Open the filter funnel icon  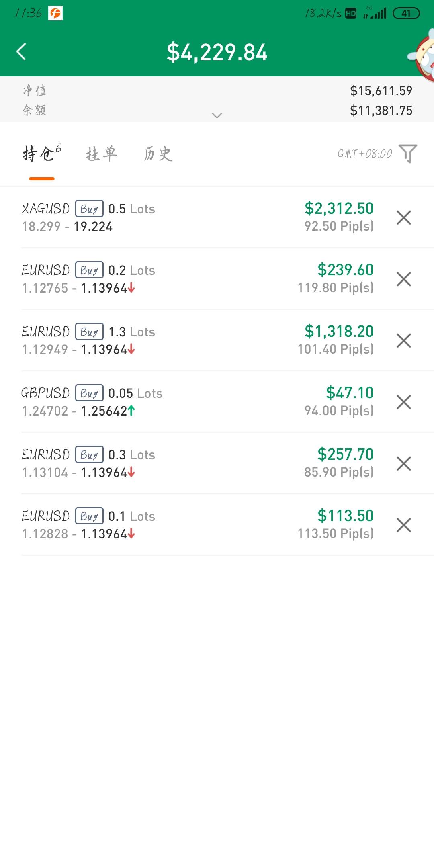pyautogui.click(x=408, y=154)
